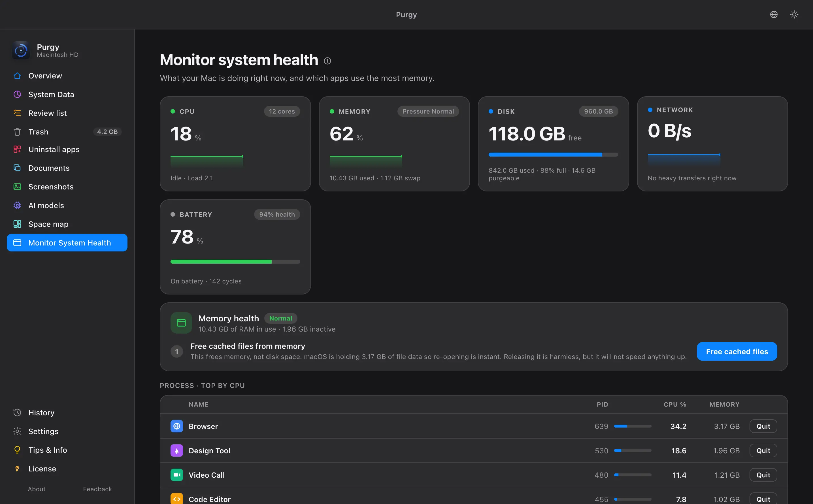Open Settings from sidebar
This screenshot has width=813, height=504.
67,431
